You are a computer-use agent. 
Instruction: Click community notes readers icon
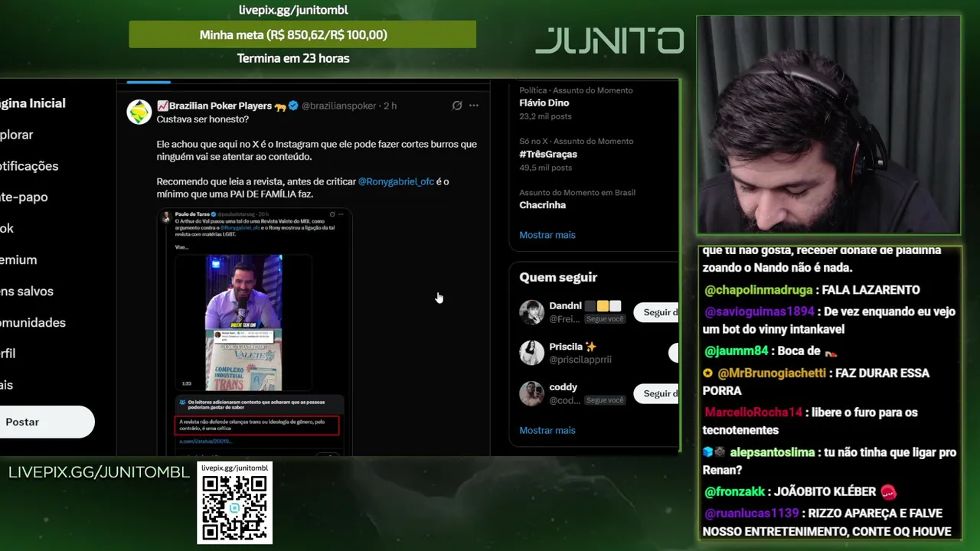click(182, 402)
